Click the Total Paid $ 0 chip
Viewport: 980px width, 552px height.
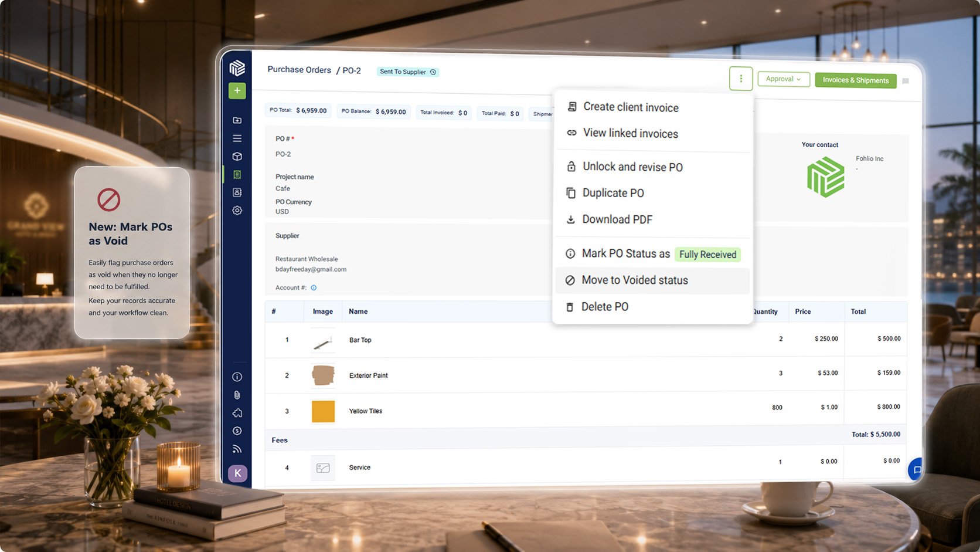[501, 113]
